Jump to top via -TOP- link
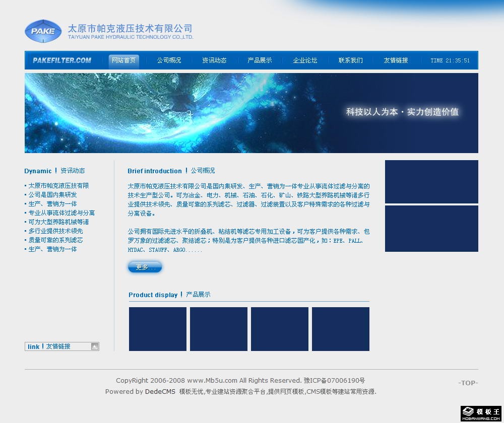Image resolution: width=504 pixels, height=423 pixels. click(468, 383)
